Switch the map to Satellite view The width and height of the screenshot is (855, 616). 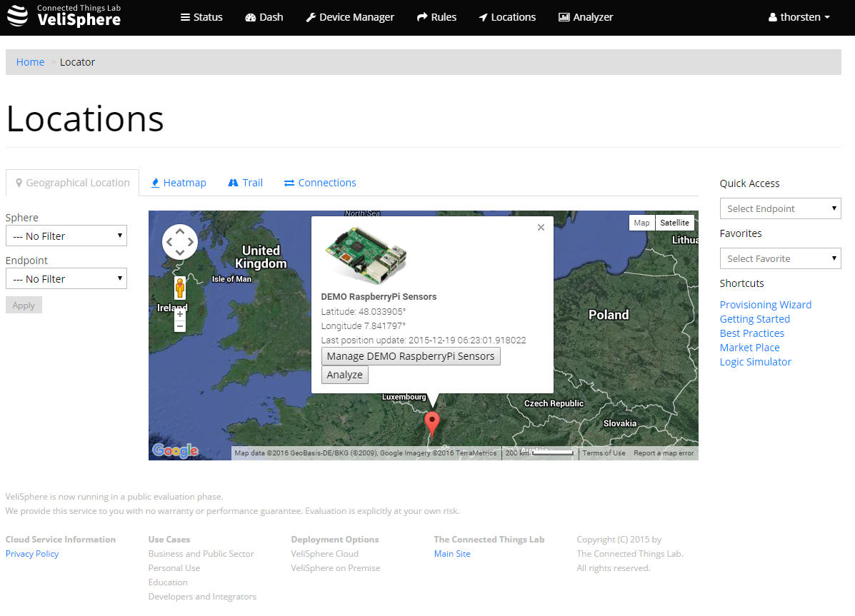[x=674, y=223]
